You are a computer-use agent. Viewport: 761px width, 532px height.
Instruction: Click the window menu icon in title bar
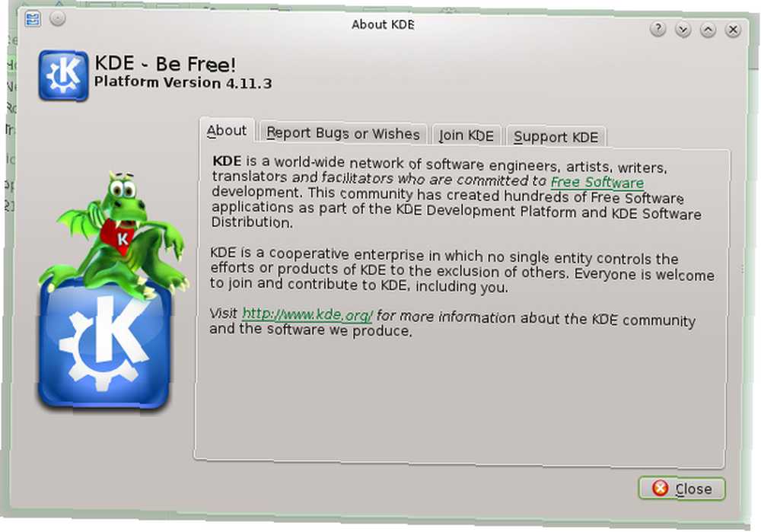point(33,20)
